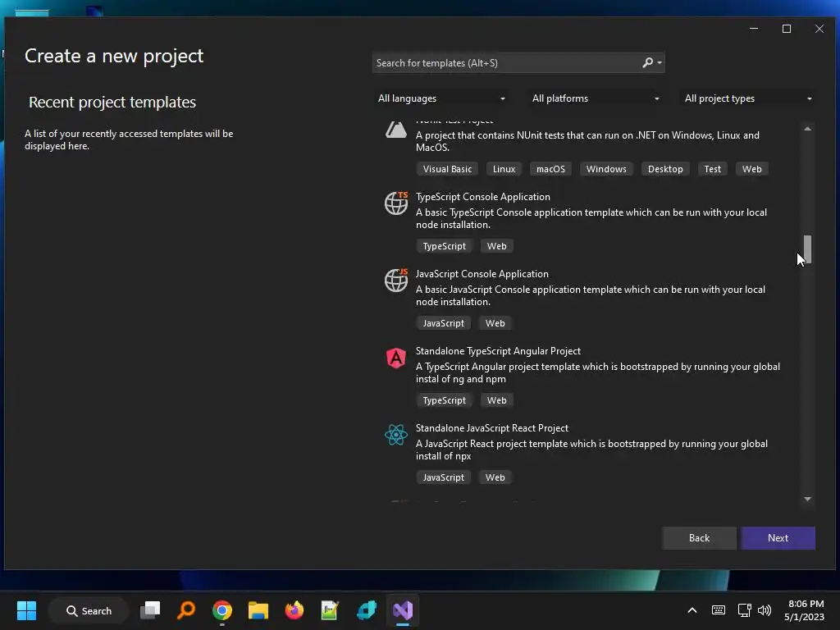Open Task View from the taskbar

150,610
